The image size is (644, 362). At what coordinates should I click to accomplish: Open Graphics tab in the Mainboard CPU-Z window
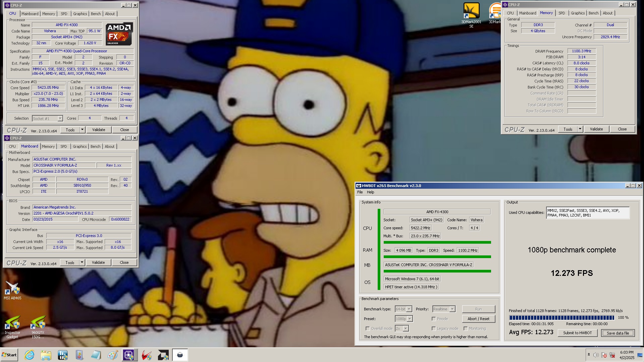[80, 146]
